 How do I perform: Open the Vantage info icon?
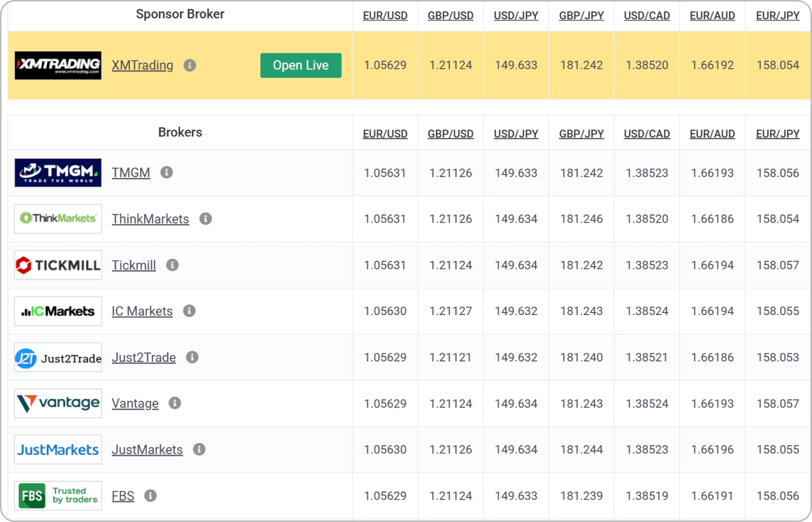175,403
